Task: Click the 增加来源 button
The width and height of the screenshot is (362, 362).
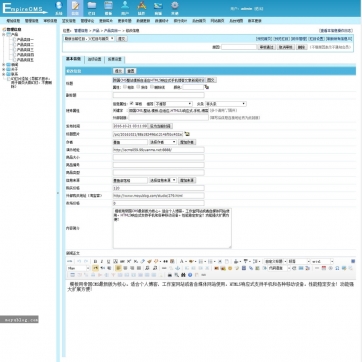Action: pos(187,180)
